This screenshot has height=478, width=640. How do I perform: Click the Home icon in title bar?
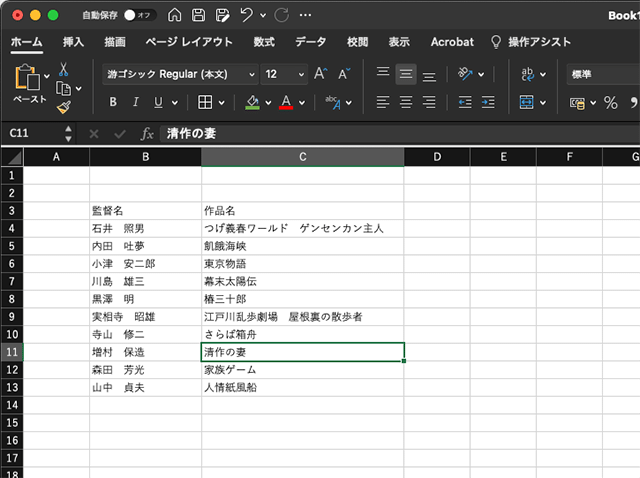(175, 16)
